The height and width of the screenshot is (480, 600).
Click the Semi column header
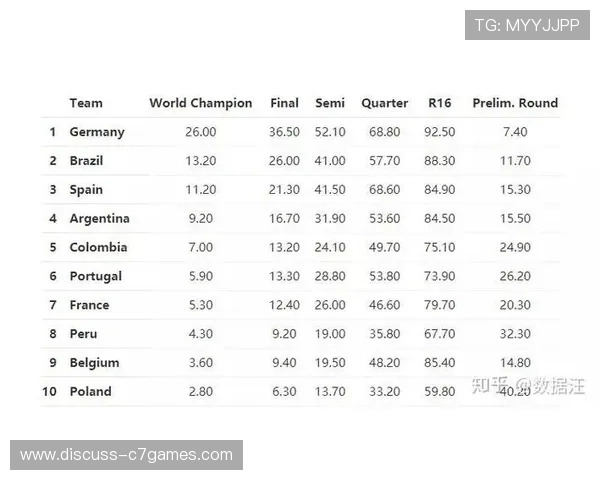330,103
